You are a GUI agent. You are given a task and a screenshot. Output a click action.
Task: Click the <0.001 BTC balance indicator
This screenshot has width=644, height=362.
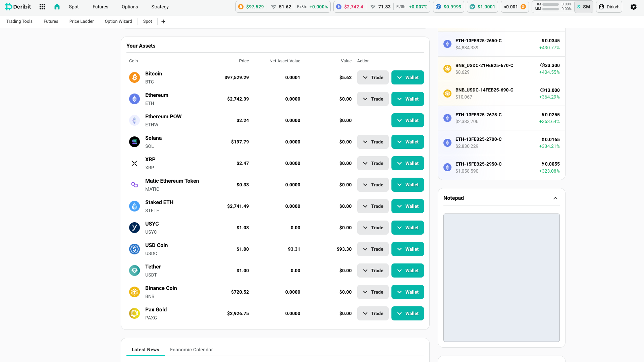[515, 7]
